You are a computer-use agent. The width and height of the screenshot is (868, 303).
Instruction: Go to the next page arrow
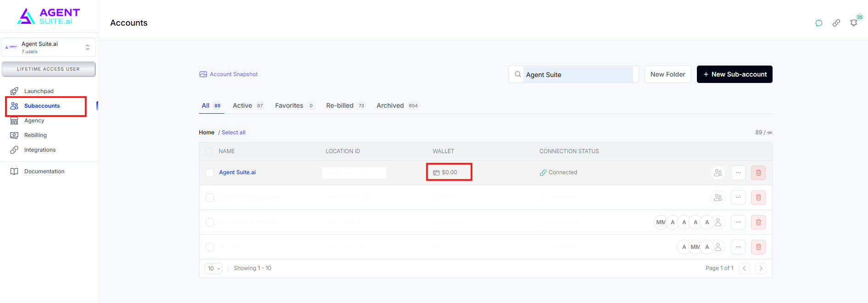coord(761,269)
